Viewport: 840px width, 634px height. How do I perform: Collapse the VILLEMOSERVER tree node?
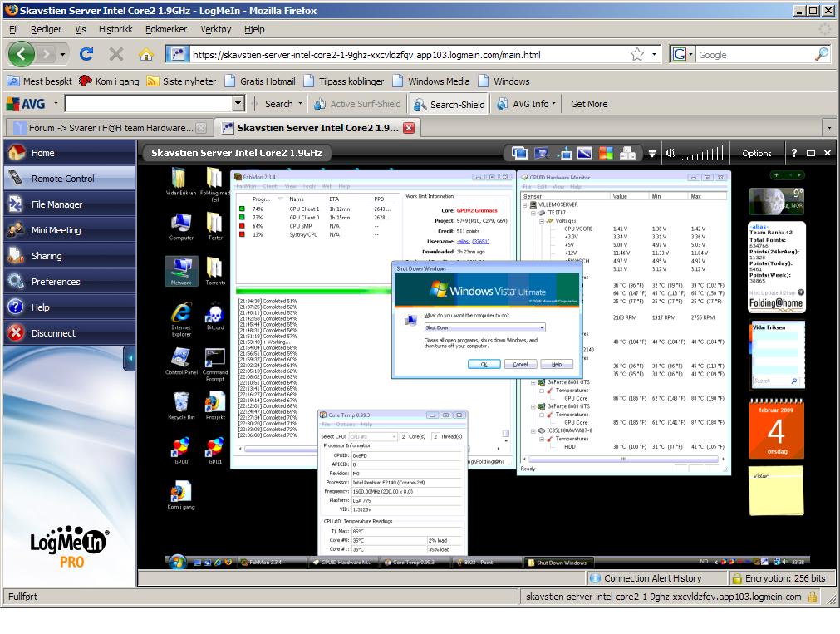[x=524, y=204]
